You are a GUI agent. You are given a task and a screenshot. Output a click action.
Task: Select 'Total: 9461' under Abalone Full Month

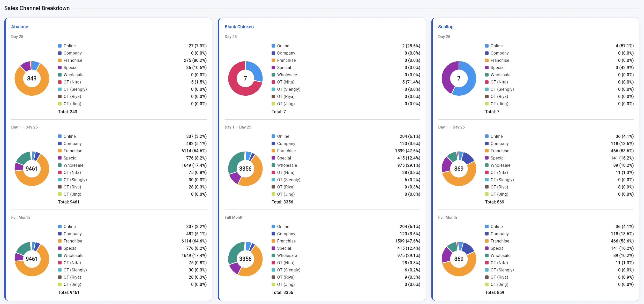click(69, 292)
